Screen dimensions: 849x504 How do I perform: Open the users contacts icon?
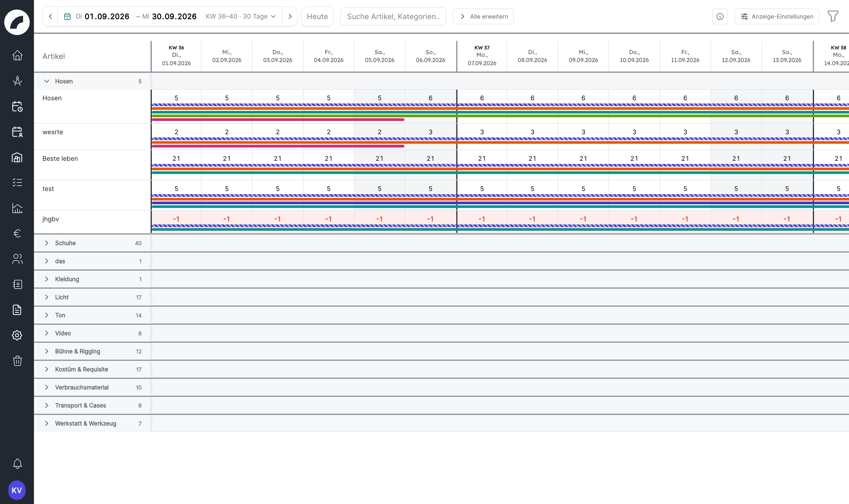(17, 259)
